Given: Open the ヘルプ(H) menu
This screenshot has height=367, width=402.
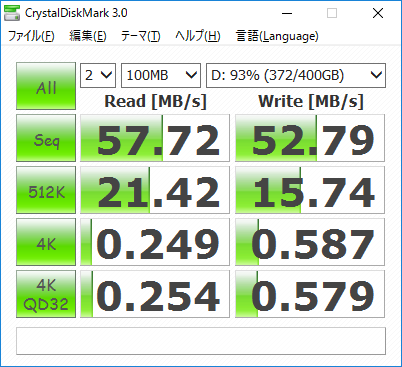Looking at the screenshot, I should click(198, 36).
